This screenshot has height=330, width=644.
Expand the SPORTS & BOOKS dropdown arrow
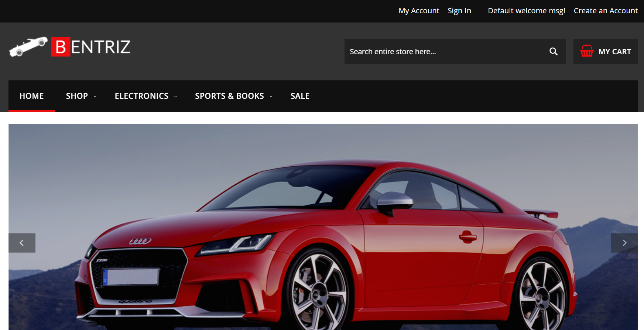click(271, 97)
